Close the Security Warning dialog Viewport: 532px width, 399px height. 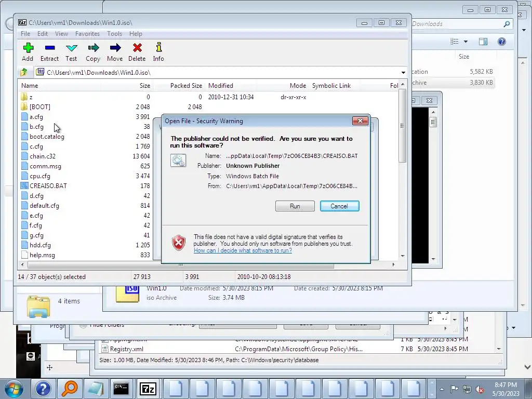pos(360,121)
